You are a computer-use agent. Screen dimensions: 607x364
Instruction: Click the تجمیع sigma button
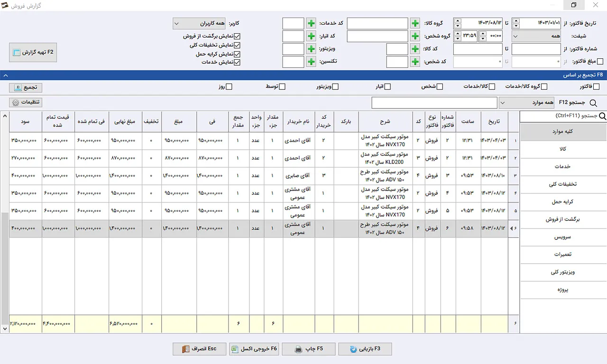pyautogui.click(x=26, y=87)
